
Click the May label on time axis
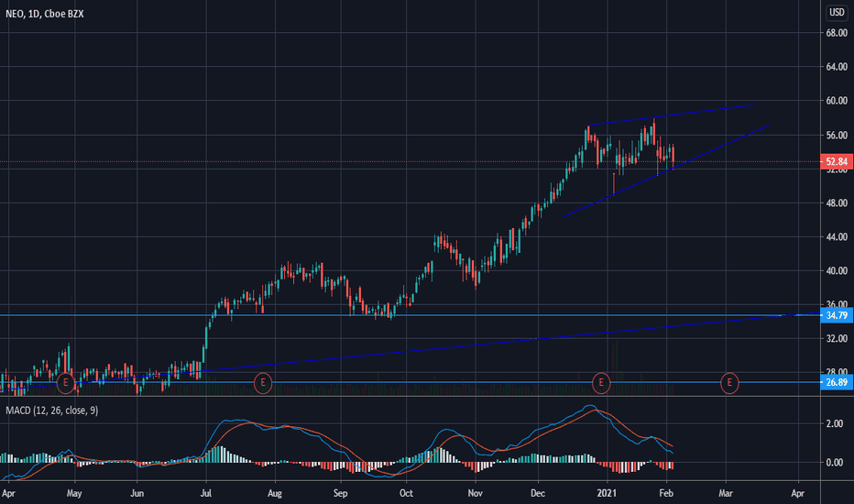(74, 493)
